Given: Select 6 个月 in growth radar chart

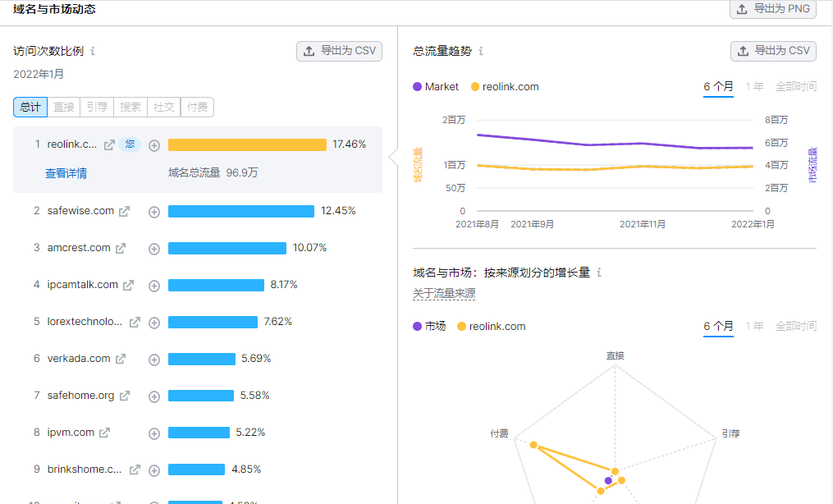Looking at the screenshot, I should [718, 326].
